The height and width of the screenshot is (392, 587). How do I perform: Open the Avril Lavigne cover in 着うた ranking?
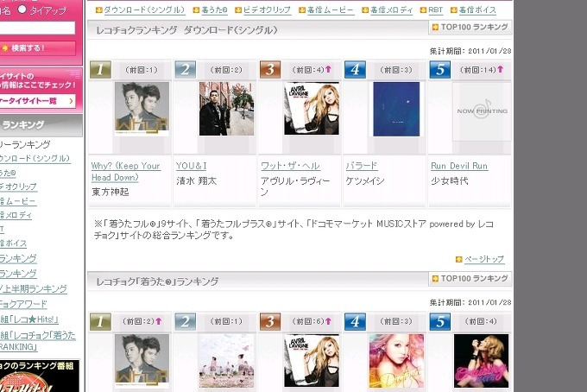click(x=312, y=361)
